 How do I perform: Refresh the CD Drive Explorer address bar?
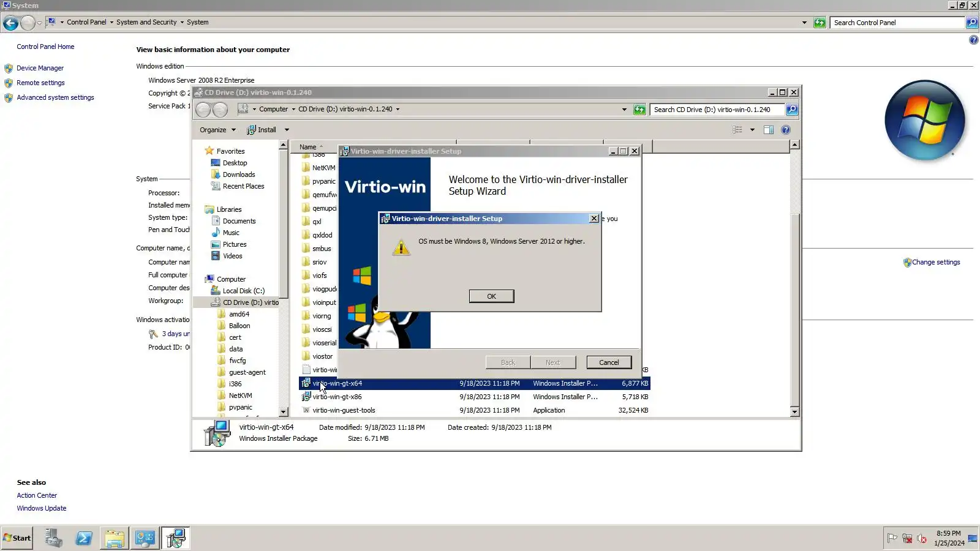coord(639,110)
